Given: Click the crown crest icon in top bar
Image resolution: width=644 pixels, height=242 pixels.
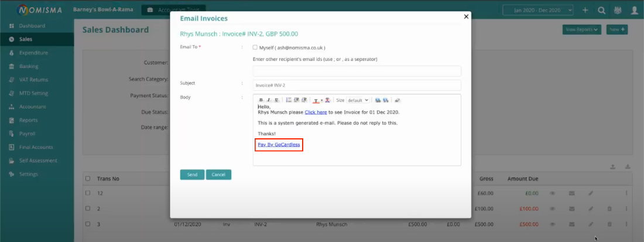Looking at the screenshot, I should point(618,11).
